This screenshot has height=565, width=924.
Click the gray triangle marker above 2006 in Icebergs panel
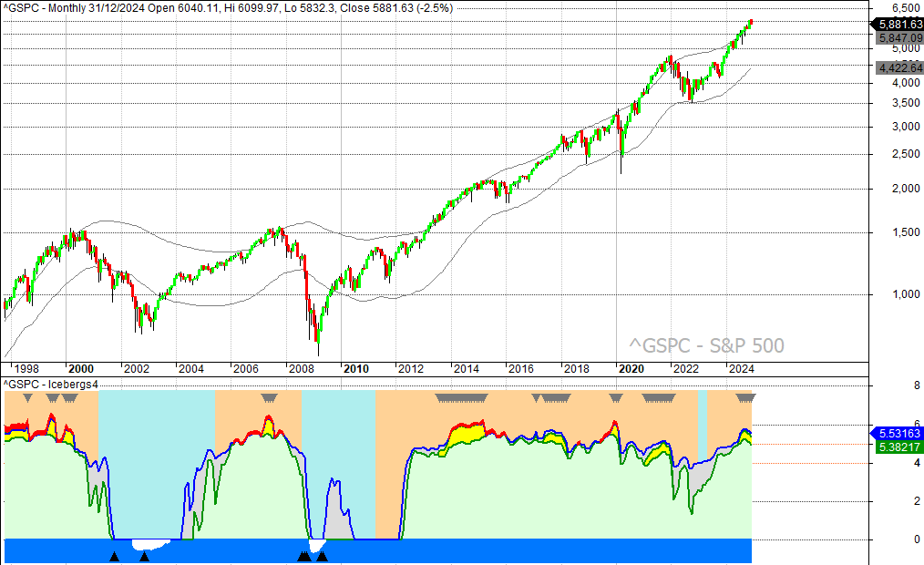click(270, 398)
